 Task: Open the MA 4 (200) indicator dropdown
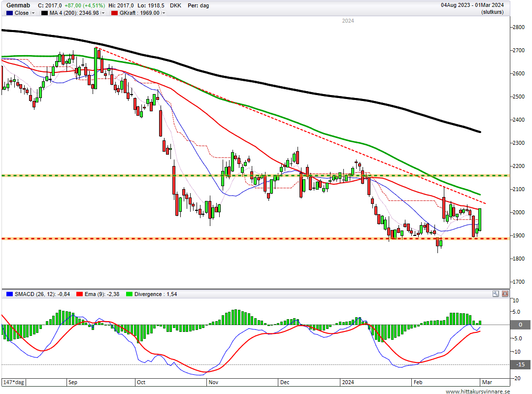103,13
